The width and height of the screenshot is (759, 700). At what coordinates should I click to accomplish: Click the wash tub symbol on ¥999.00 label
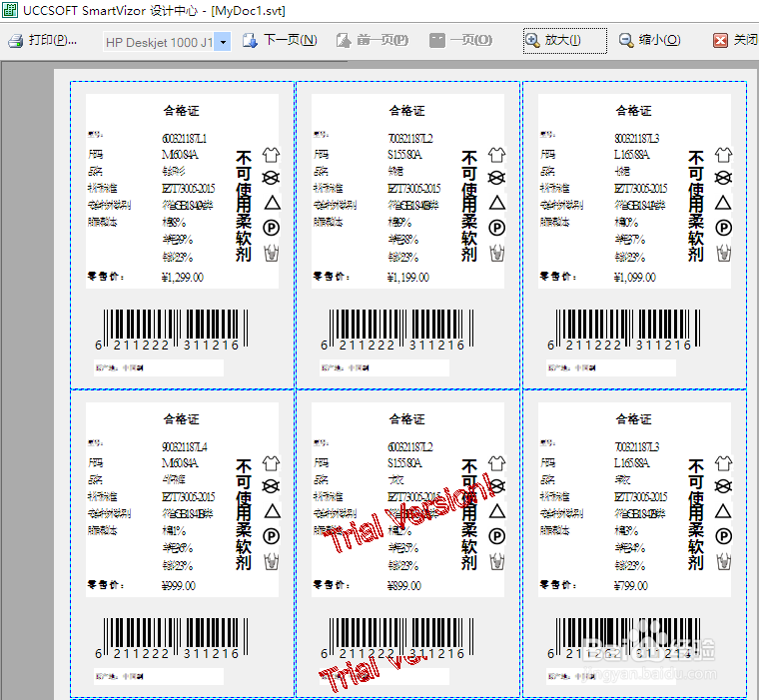coord(271,561)
